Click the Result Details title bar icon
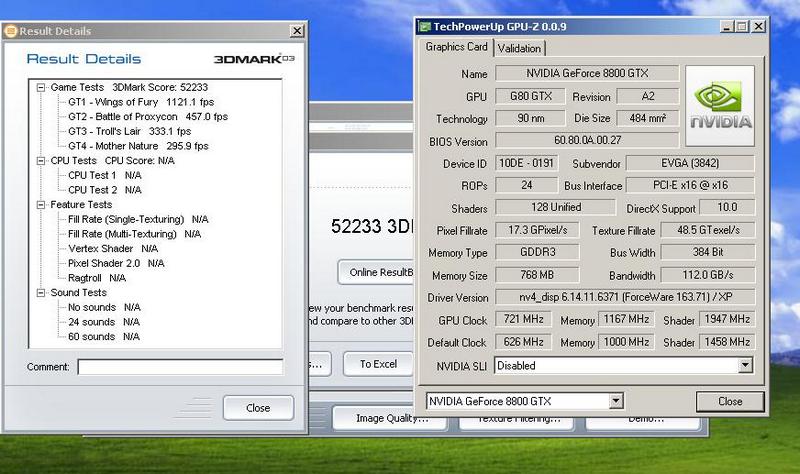This screenshot has width=800, height=474. pyautogui.click(x=10, y=31)
